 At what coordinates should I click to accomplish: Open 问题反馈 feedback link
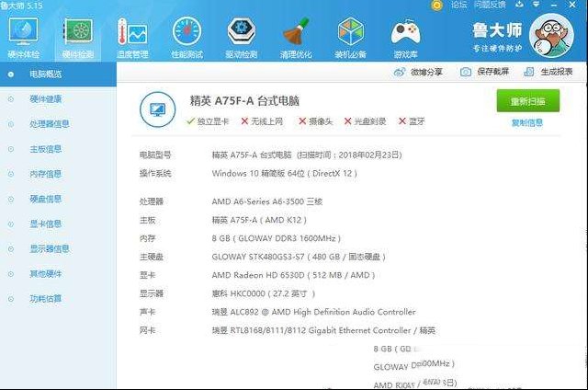[490, 5]
